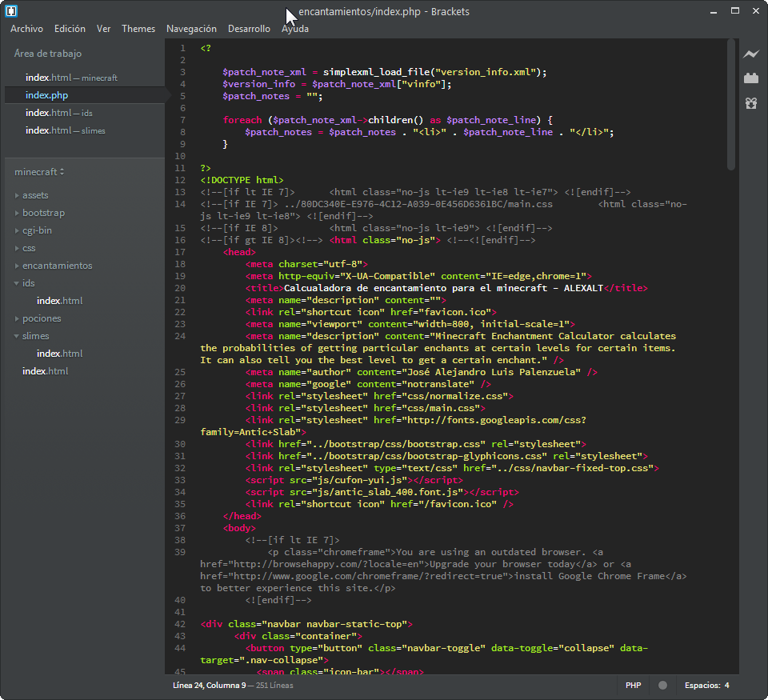
Task: Click the Línea 24, Columna 9 cursor position
Action: tap(209, 686)
